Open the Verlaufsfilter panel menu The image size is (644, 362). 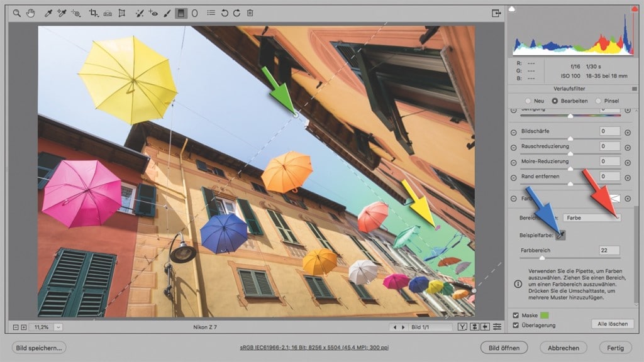[x=635, y=89]
